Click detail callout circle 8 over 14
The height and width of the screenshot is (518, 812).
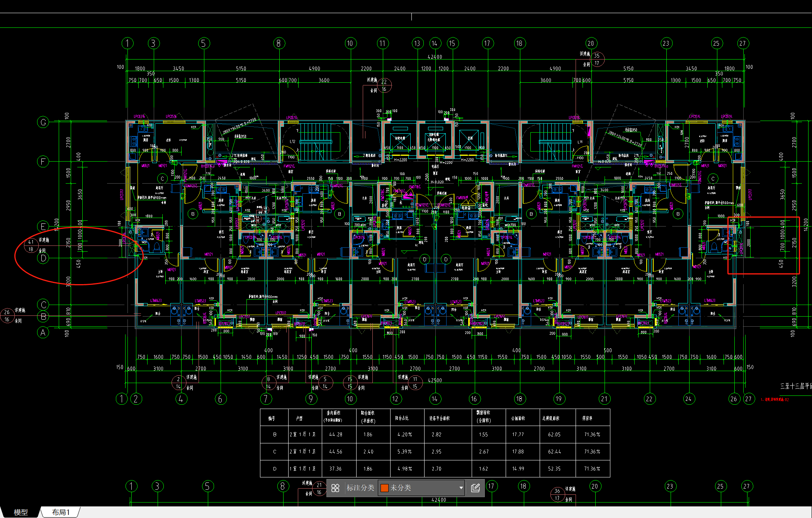pos(268,383)
